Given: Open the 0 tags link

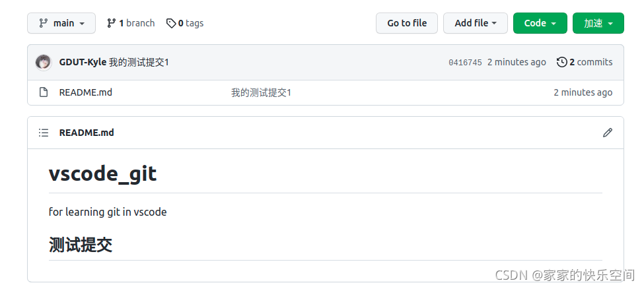Looking at the screenshot, I should pyautogui.click(x=185, y=23).
